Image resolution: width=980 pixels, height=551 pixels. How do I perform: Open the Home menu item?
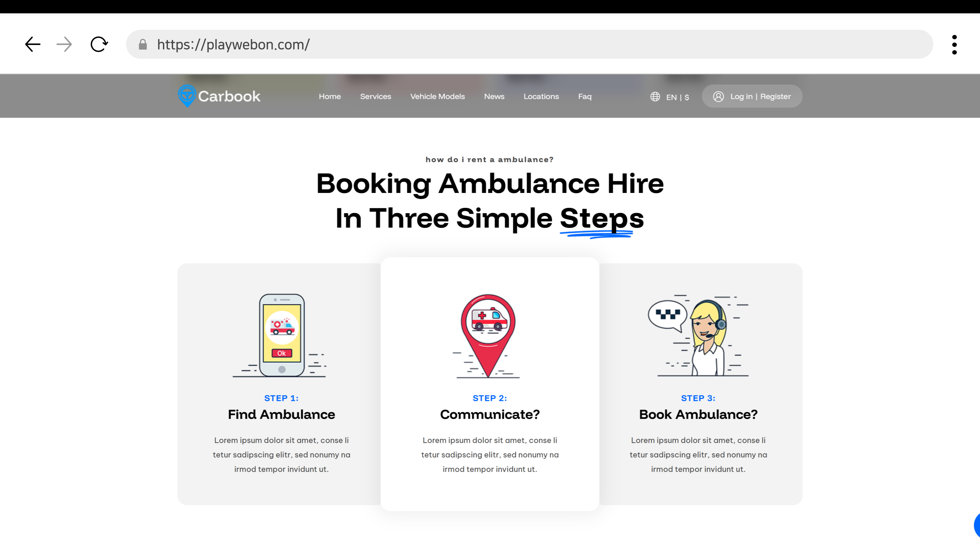tap(329, 97)
